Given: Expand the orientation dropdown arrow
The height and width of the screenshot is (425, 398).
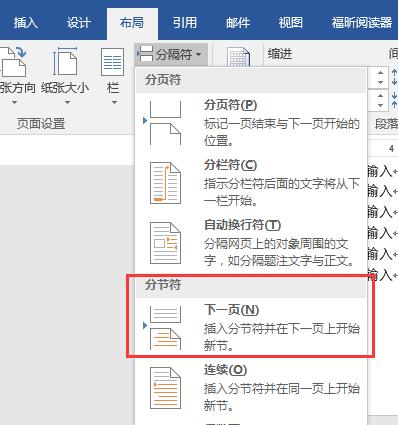Looking at the screenshot, I should tap(14, 102).
